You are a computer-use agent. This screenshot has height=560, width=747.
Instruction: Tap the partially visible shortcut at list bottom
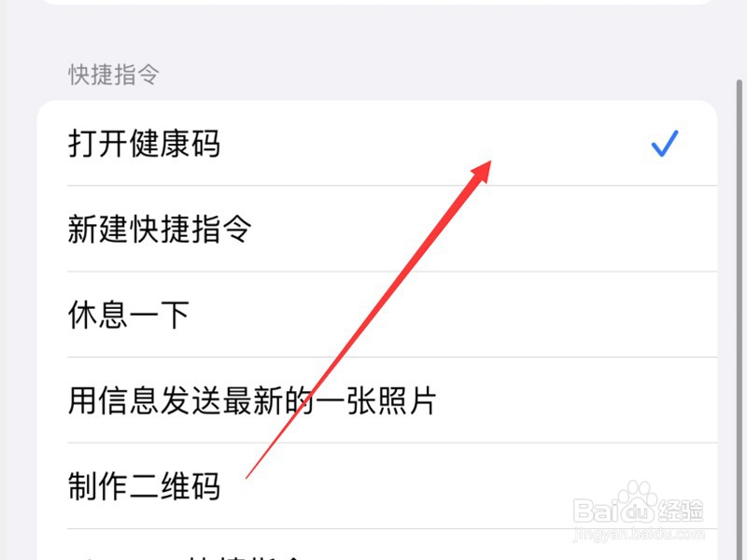coord(377,545)
